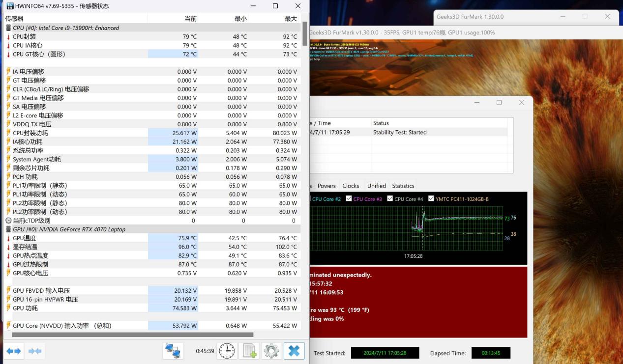This screenshot has height=364, width=623.
Task: Switch to the Powers tab
Action: tap(326, 186)
